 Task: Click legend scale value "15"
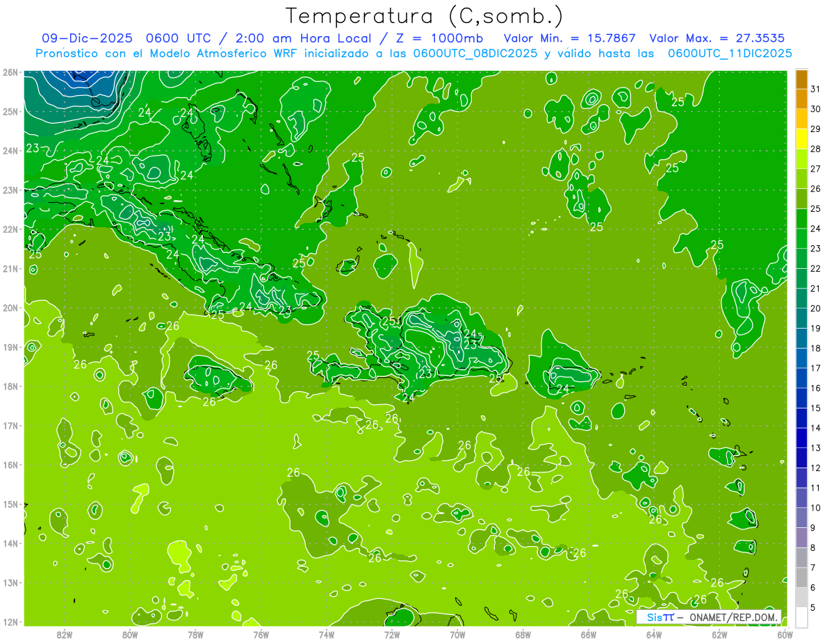click(x=815, y=408)
